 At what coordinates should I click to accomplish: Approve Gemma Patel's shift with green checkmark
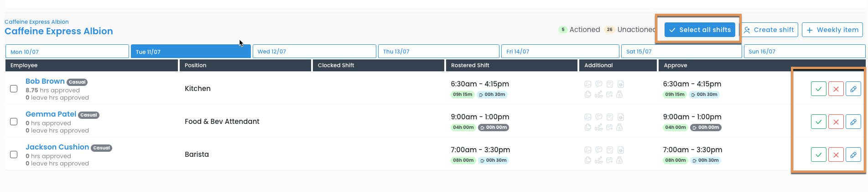pyautogui.click(x=818, y=122)
